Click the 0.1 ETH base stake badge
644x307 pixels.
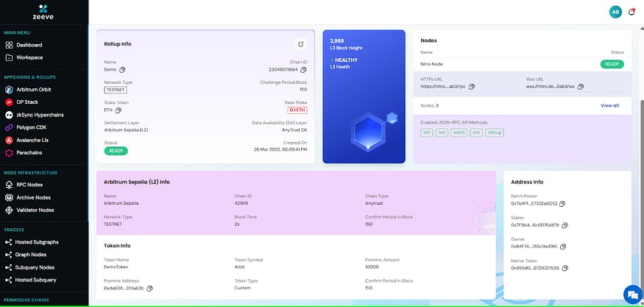pyautogui.click(x=297, y=110)
